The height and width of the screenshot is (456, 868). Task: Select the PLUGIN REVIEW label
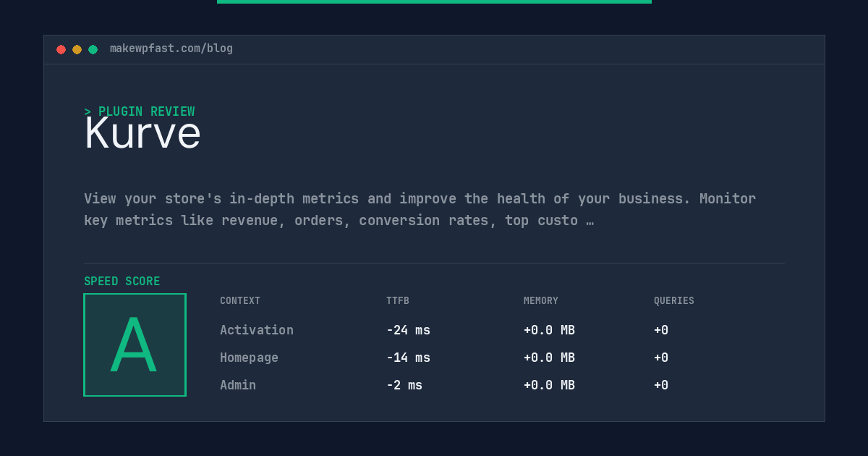tap(140, 111)
